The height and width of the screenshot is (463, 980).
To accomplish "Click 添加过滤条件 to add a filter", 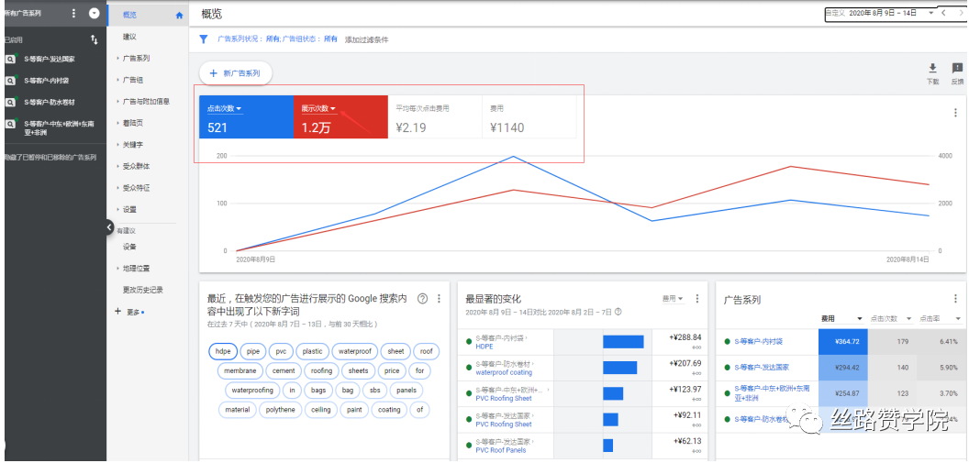I will pos(366,39).
